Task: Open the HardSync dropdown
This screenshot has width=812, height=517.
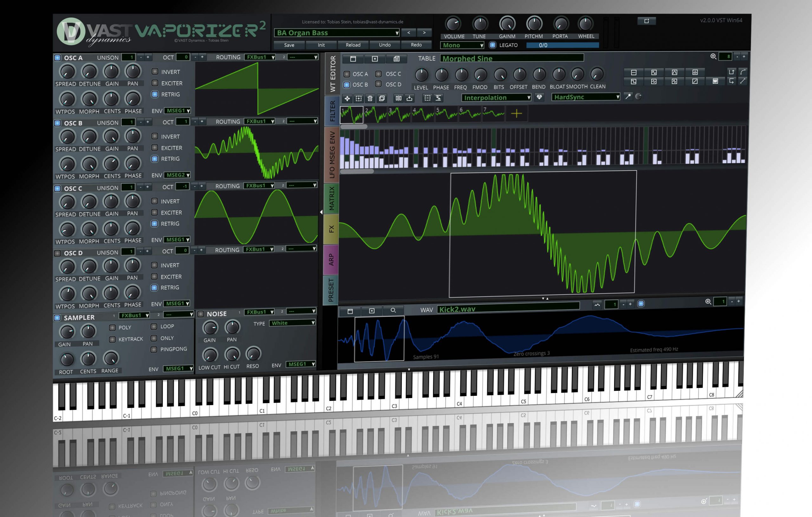Action: click(x=586, y=97)
